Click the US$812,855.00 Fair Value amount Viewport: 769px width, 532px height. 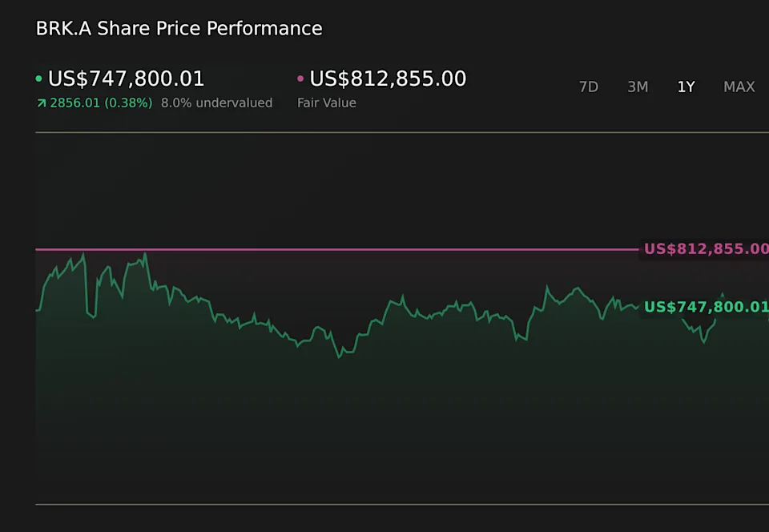coord(388,79)
